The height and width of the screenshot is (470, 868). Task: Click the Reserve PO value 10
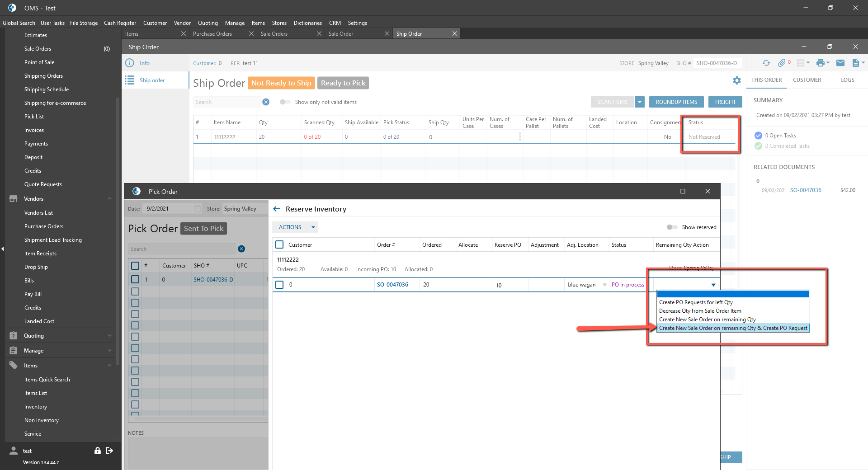click(499, 285)
